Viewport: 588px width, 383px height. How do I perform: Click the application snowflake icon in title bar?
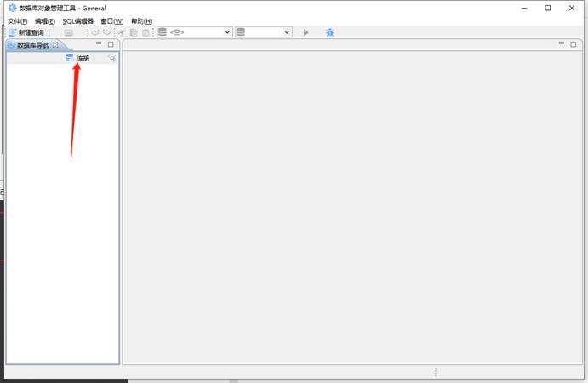tap(13, 8)
